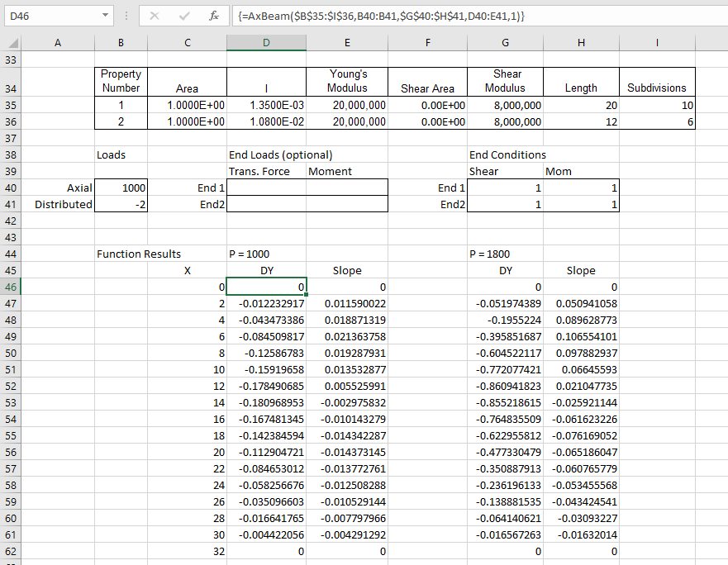This screenshot has height=565, width=728.
Task: Click the Subdivisions cell with value 10
Action: 657,105
